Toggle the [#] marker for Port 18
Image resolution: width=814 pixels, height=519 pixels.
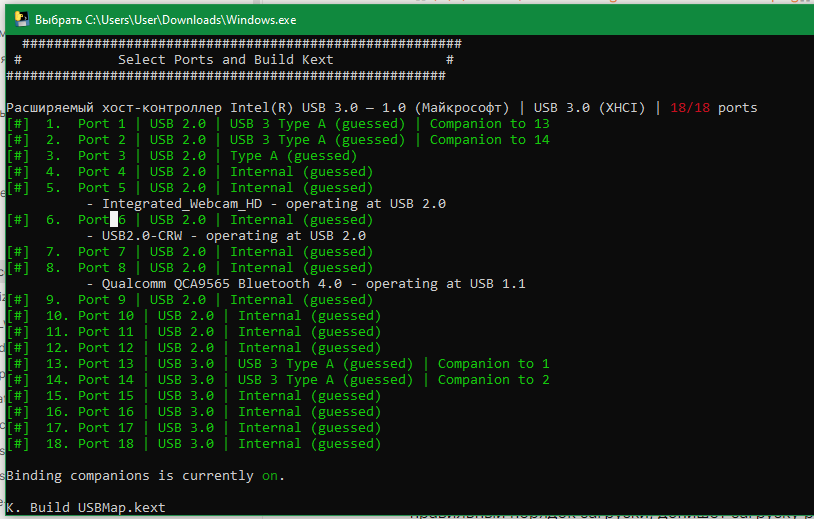[18, 444]
